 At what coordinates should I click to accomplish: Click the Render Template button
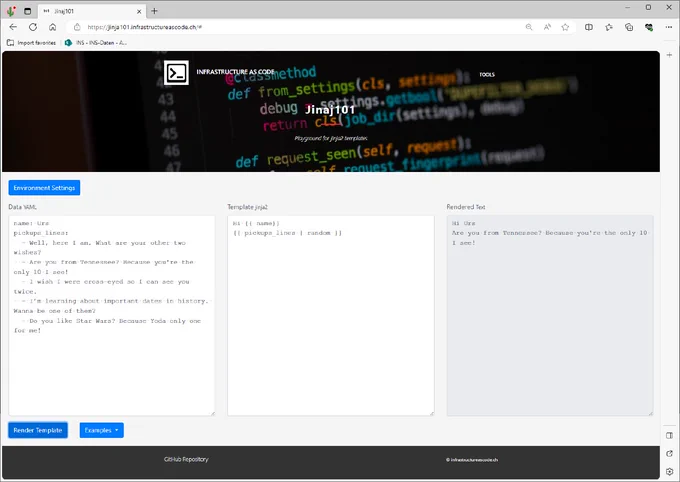click(38, 430)
